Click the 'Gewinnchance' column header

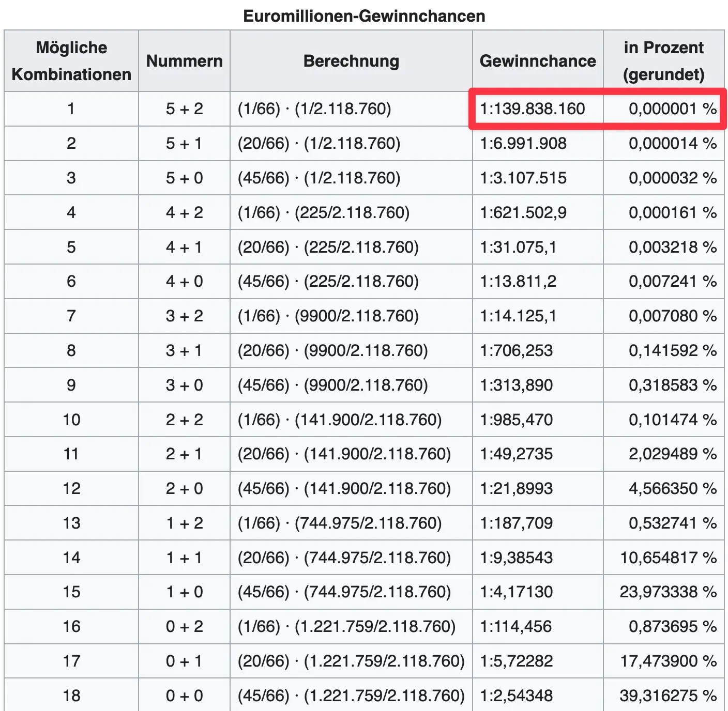538,61
